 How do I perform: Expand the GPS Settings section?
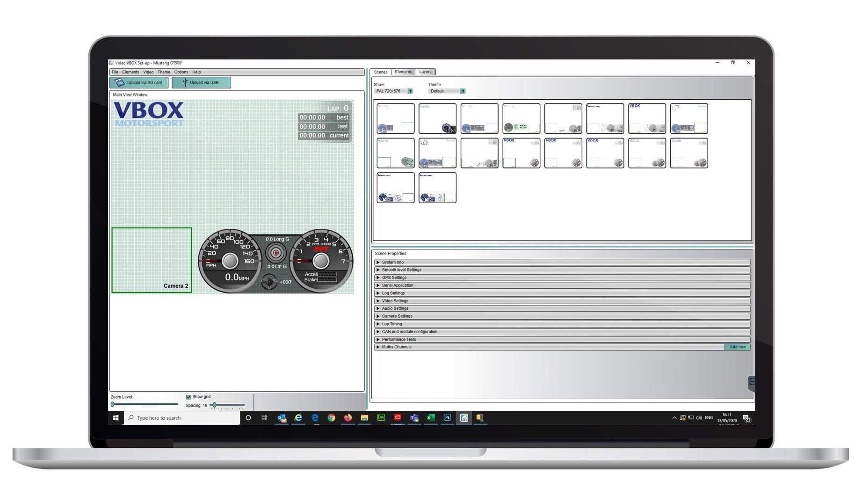pyautogui.click(x=378, y=278)
